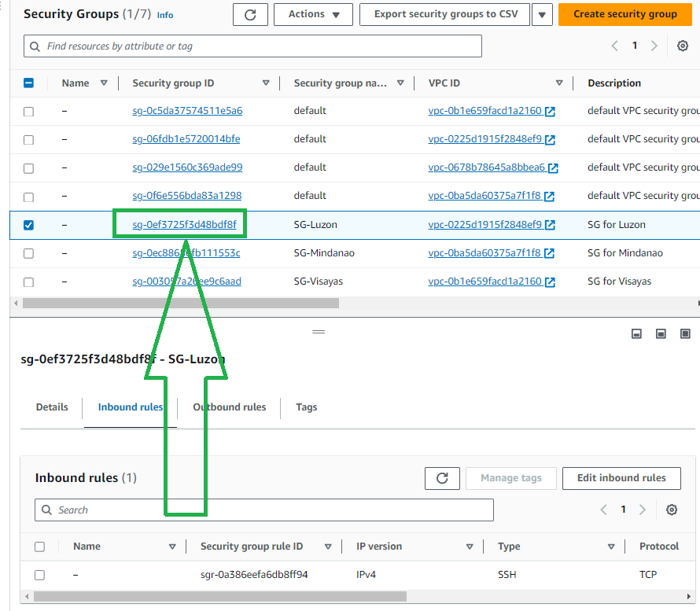
Task: Sort security groups by Name column
Action: tap(104, 83)
